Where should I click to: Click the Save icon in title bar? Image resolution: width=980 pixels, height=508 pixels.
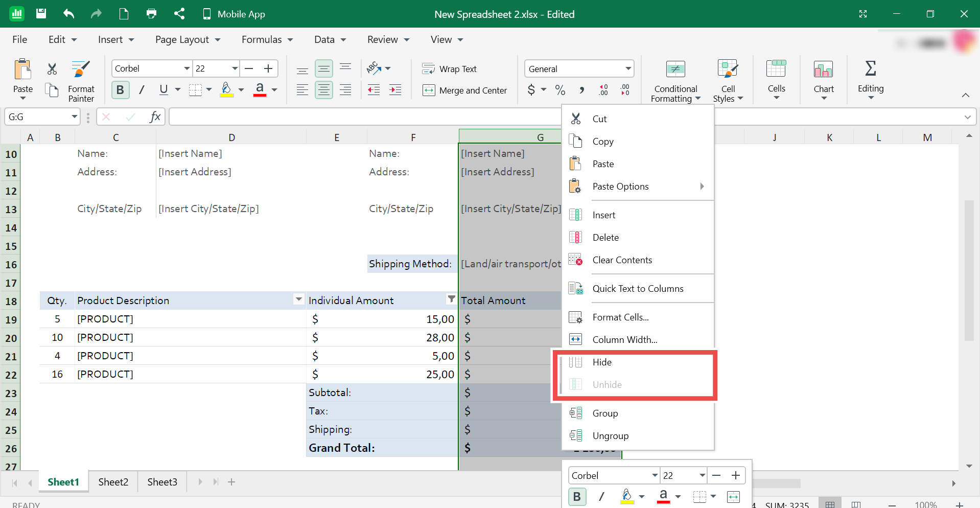(41, 14)
